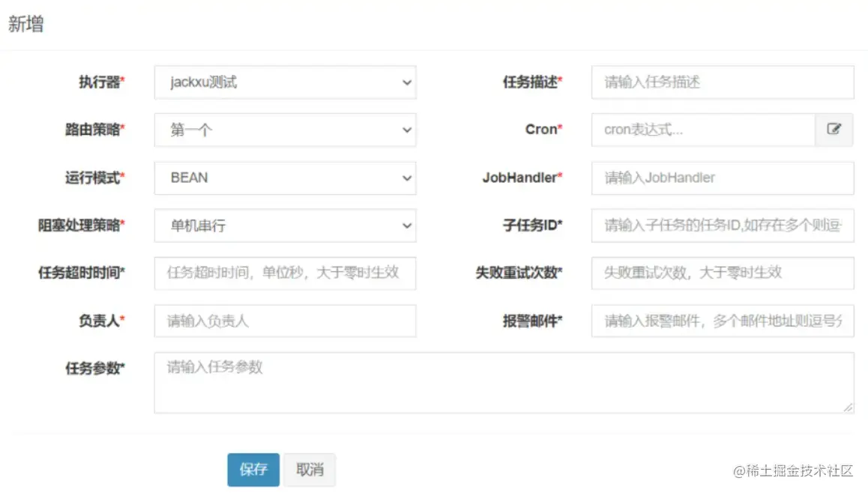
Task: Focus the 报警邮件 input field
Action: (723, 321)
